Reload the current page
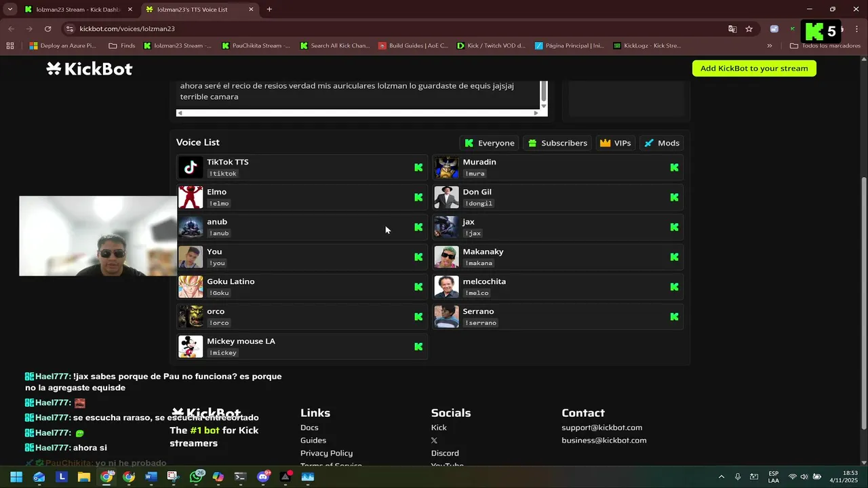This screenshot has width=868, height=488. (x=47, y=29)
